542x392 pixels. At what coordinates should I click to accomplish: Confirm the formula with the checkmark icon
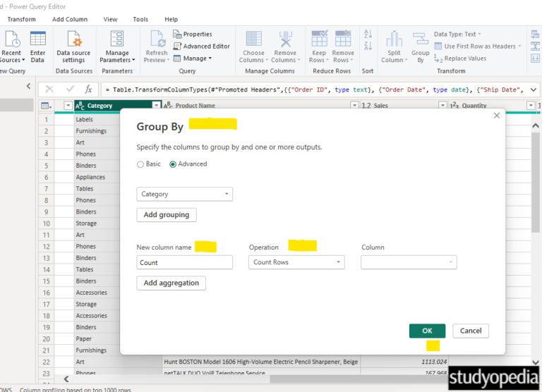click(70, 90)
